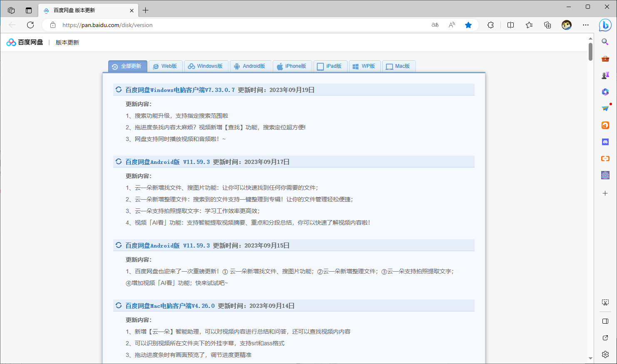Image resolution: width=617 pixels, height=364 pixels.
Task: Open Edge Settings and more menu
Action: point(586,25)
